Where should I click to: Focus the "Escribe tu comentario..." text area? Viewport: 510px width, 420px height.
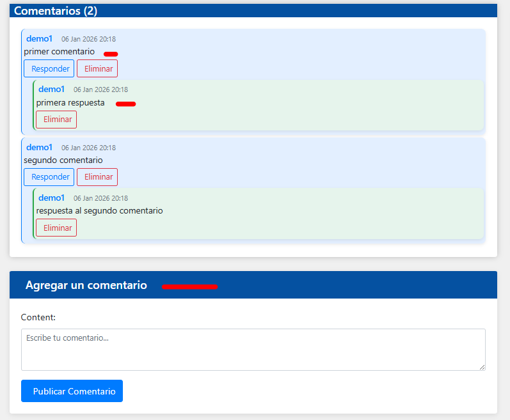(253, 349)
